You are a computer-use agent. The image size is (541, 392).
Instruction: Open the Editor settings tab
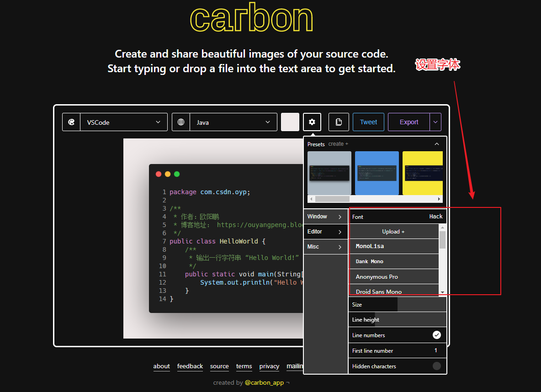(325, 232)
